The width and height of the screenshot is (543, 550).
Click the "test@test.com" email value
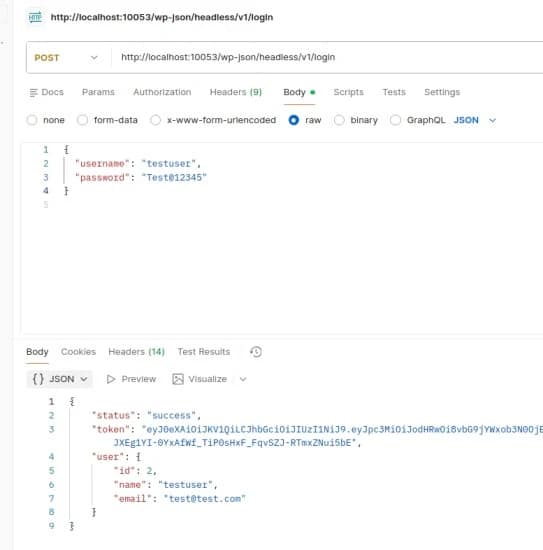(205, 499)
